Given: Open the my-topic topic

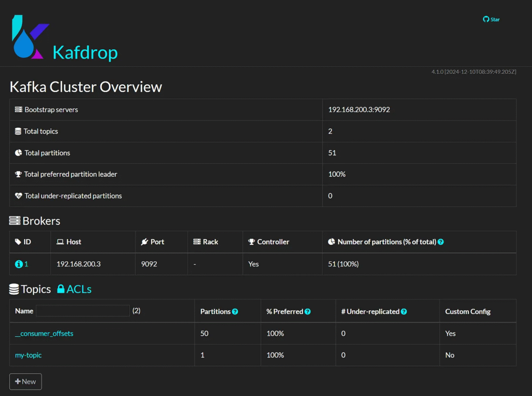Looking at the screenshot, I should tap(29, 355).
